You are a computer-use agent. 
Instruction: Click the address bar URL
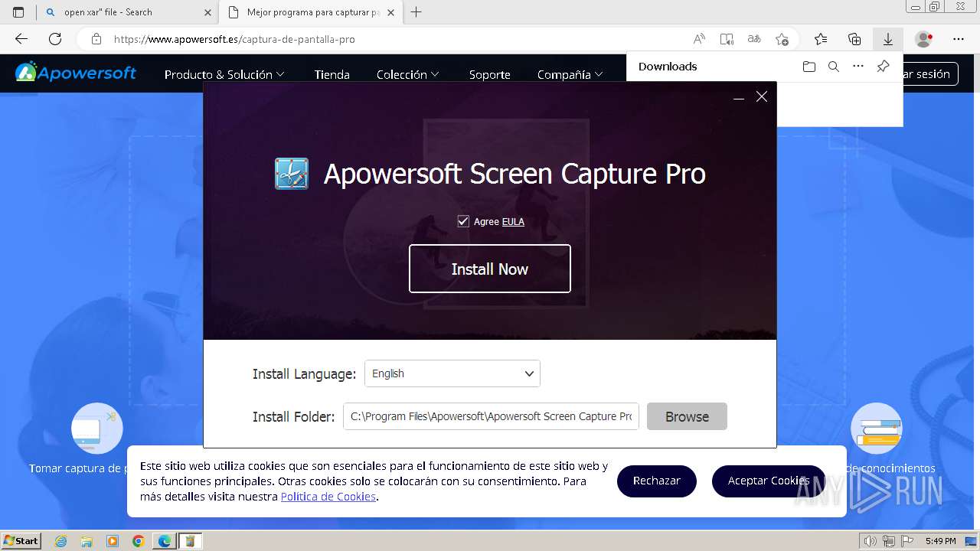coord(234,39)
